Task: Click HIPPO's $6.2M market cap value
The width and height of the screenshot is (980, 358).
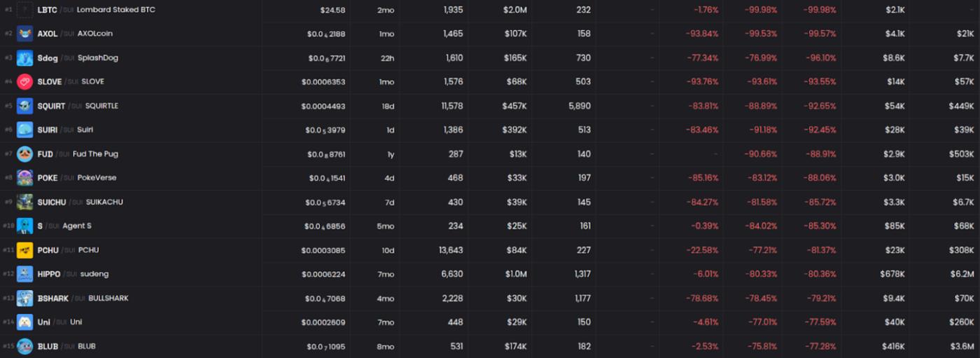Action: (x=962, y=274)
